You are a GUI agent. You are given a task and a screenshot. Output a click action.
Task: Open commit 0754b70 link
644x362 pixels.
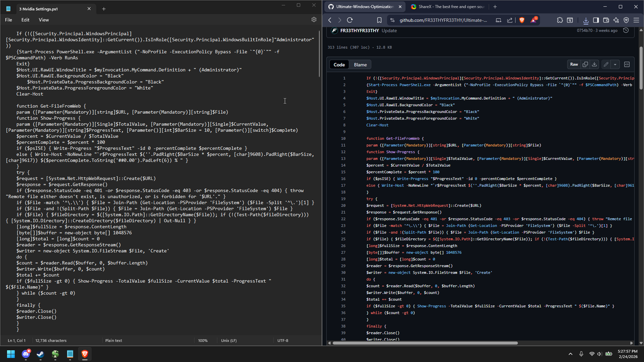[x=585, y=31]
